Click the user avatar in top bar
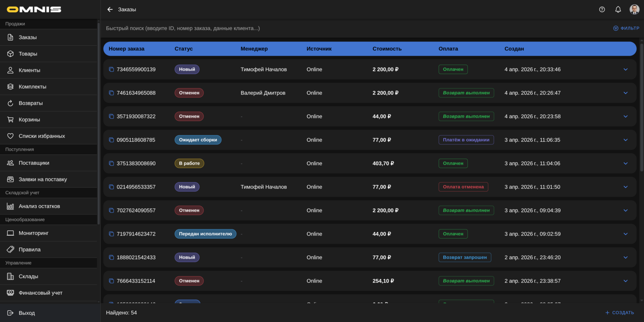Viewport: 644px width, 322px height. coord(634,9)
